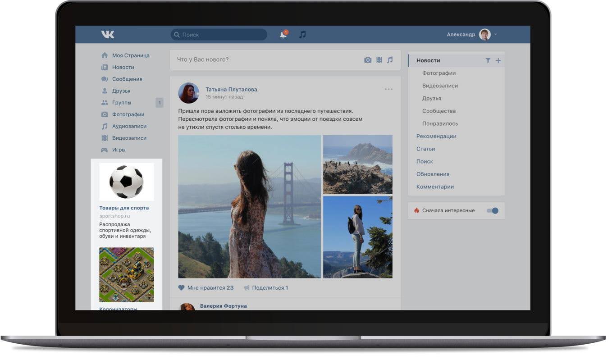Open the "Товары для спорта" ad link
612x364 pixels.
124,208
